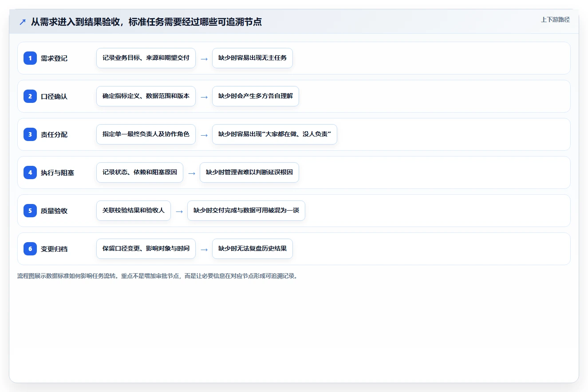Click the 缺少时容易出现无主任务 box
Image resolution: width=588 pixels, height=392 pixels.
pos(253,58)
